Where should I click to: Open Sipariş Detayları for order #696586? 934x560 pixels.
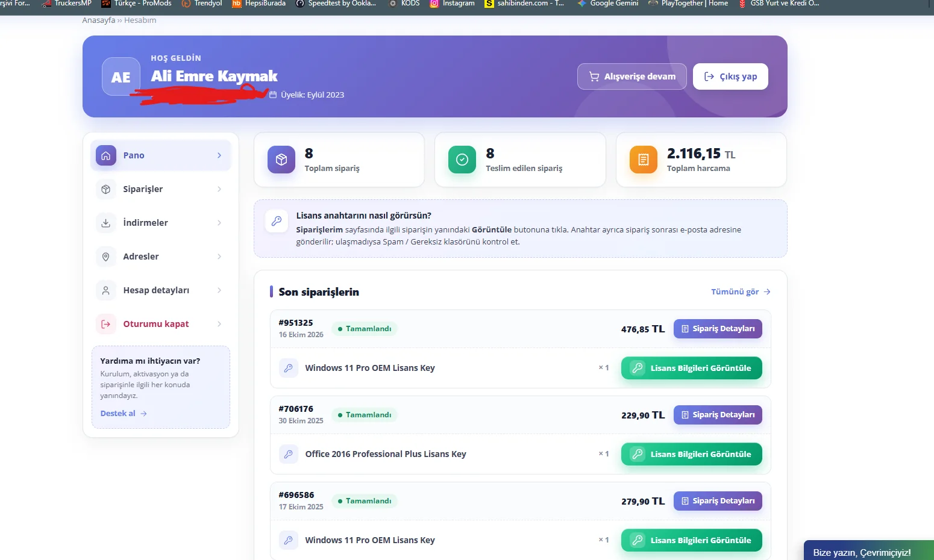click(718, 501)
